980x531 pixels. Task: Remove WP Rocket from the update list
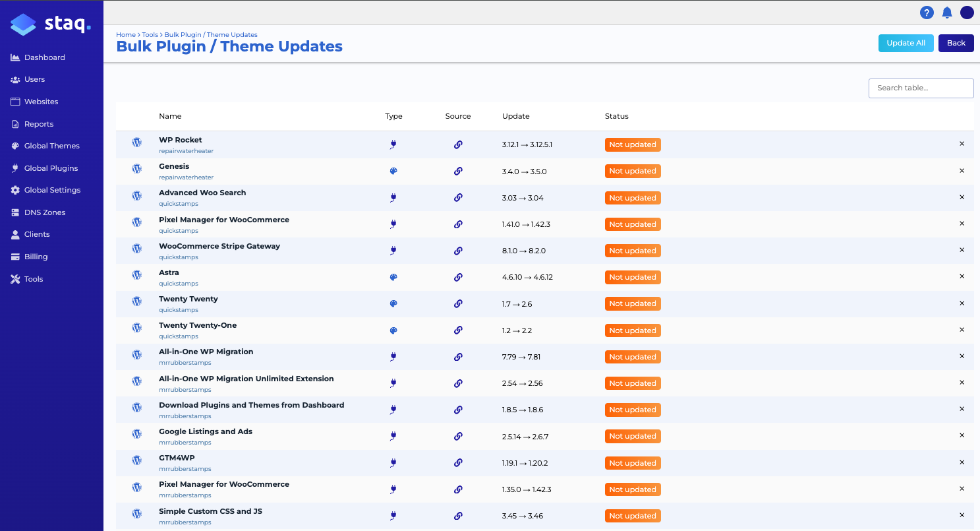(962, 144)
